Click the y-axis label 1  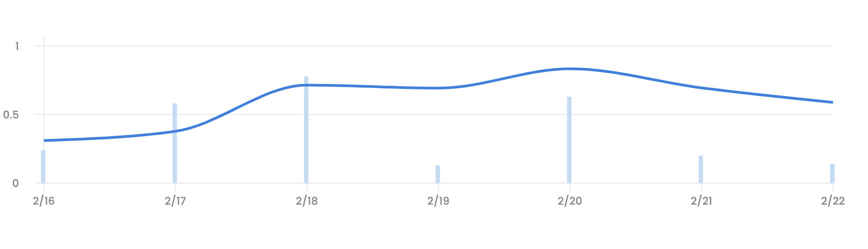[17, 46]
